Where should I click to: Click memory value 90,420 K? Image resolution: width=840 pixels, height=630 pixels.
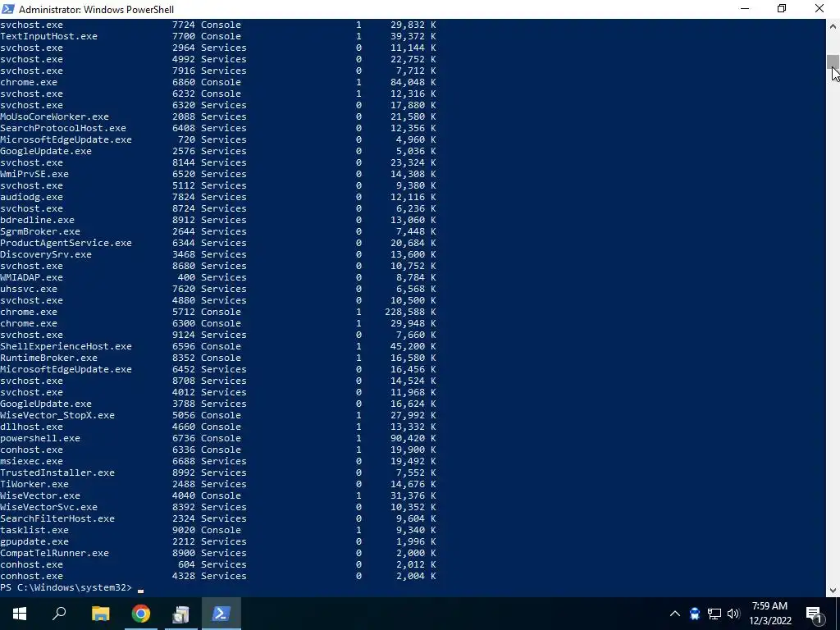tap(413, 438)
